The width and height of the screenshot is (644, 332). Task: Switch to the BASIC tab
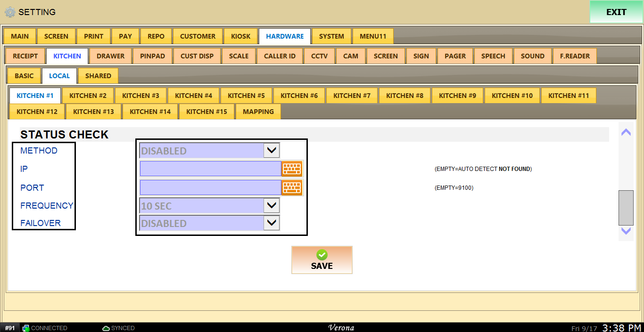point(24,76)
